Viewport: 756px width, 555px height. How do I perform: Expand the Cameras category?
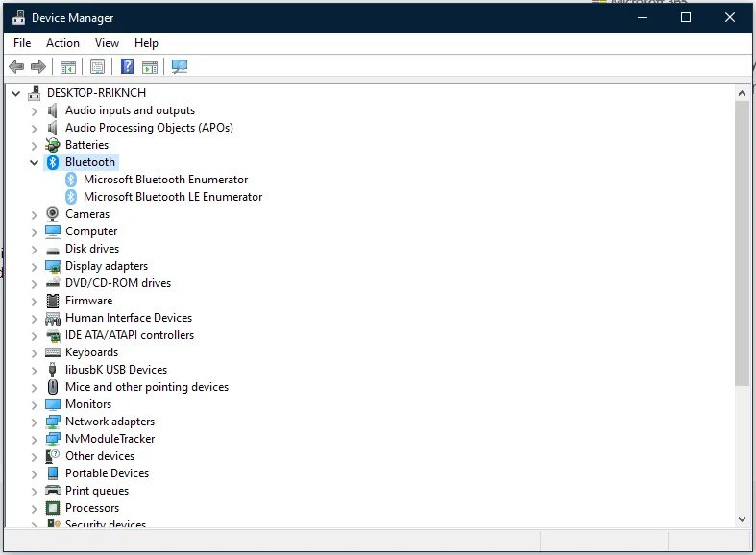click(34, 215)
